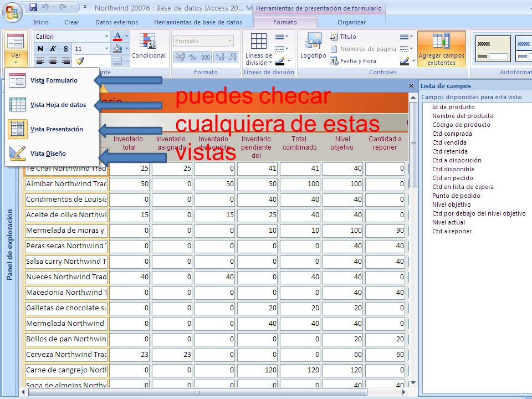Select field Nombre del producto
The image size is (532, 399).
point(463,116)
